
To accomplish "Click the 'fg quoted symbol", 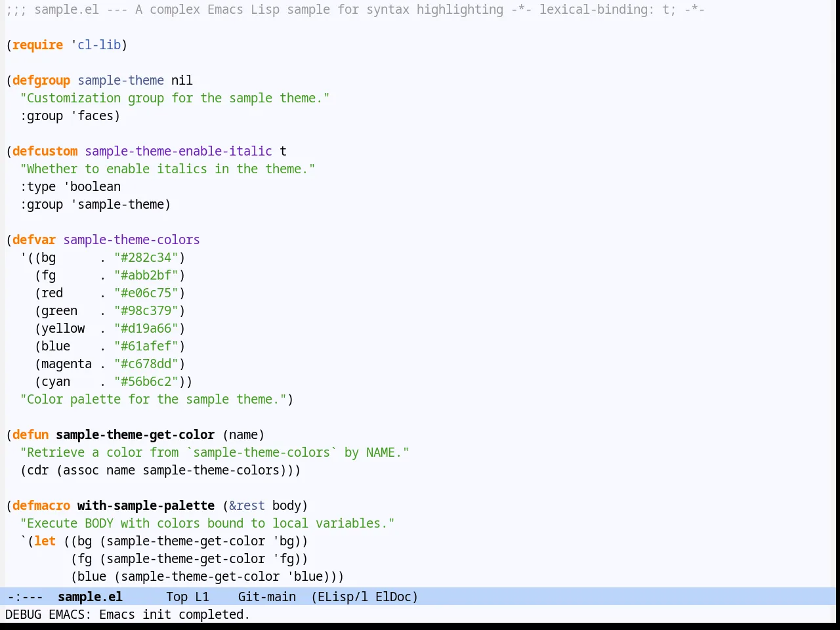I will click(x=283, y=558).
